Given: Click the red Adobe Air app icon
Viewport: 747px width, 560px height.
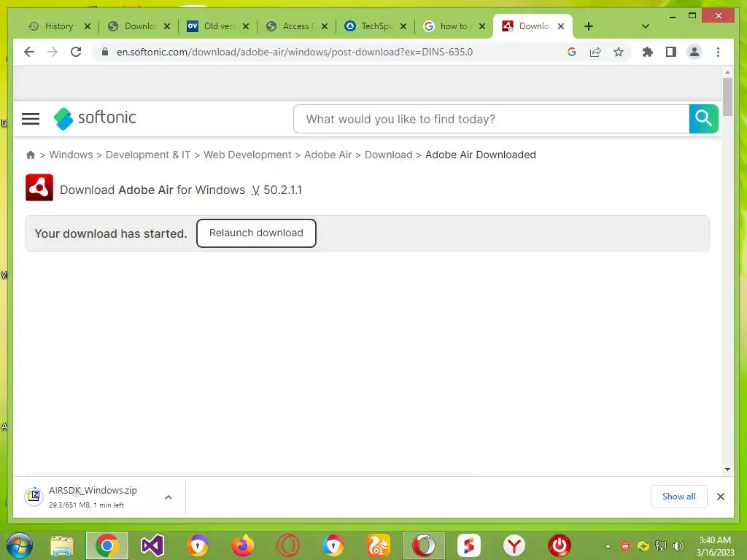Looking at the screenshot, I should click(x=39, y=187).
